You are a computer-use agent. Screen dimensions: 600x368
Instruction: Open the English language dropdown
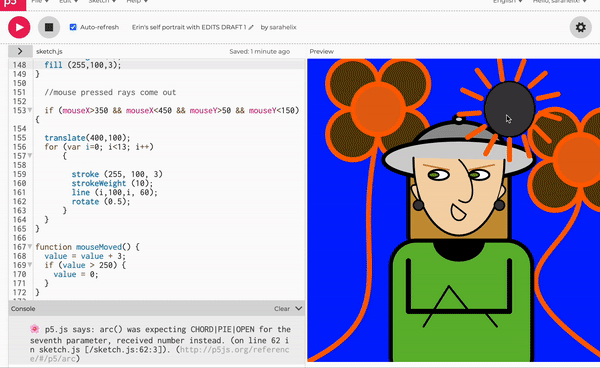[x=507, y=2]
